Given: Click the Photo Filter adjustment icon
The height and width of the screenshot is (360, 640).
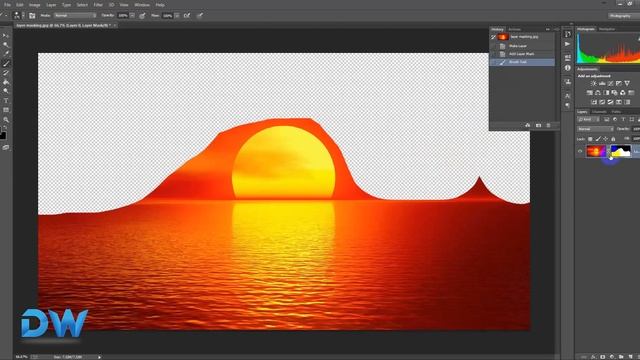Looking at the screenshot, I should [614, 93].
